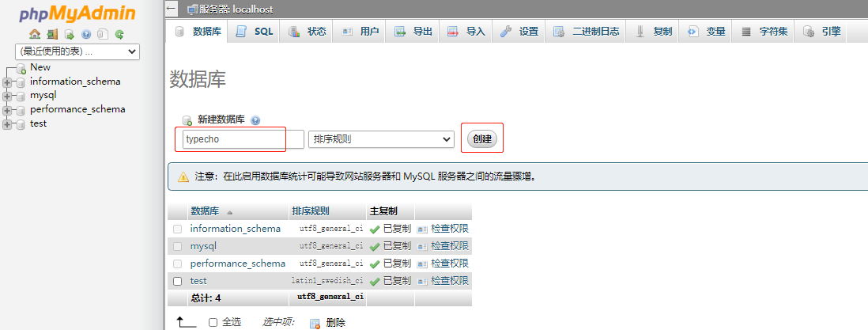Click the yellow warning icon in notice
The width and height of the screenshot is (868, 330).
(183, 177)
